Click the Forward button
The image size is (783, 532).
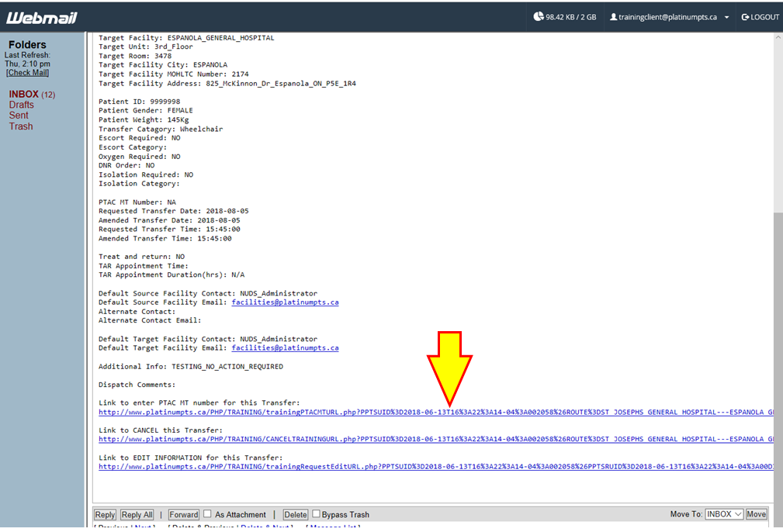coord(184,514)
